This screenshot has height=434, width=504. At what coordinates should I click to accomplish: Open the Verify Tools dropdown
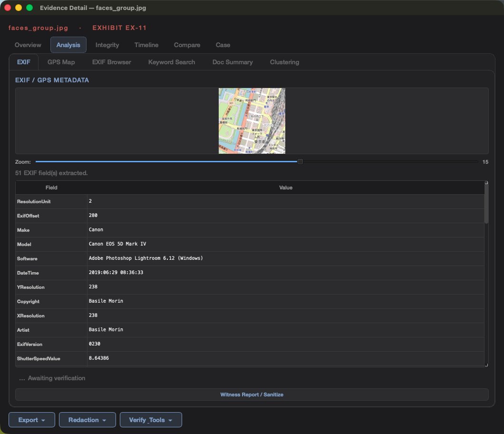pyautogui.click(x=151, y=420)
